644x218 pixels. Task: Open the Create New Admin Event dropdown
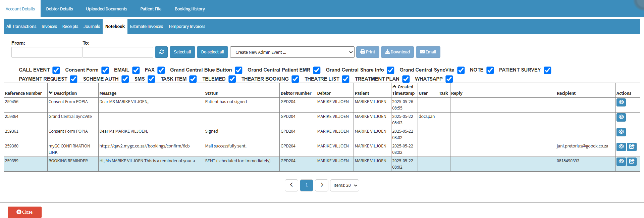click(292, 52)
